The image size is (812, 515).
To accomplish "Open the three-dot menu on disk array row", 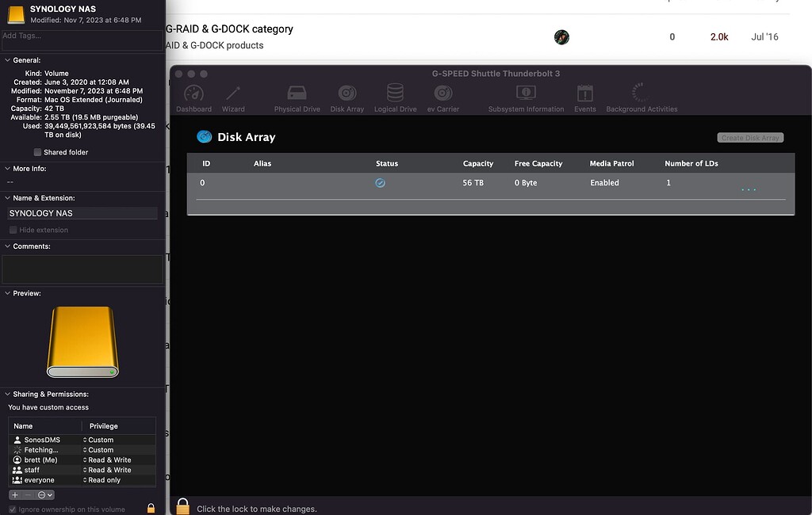I will click(748, 190).
